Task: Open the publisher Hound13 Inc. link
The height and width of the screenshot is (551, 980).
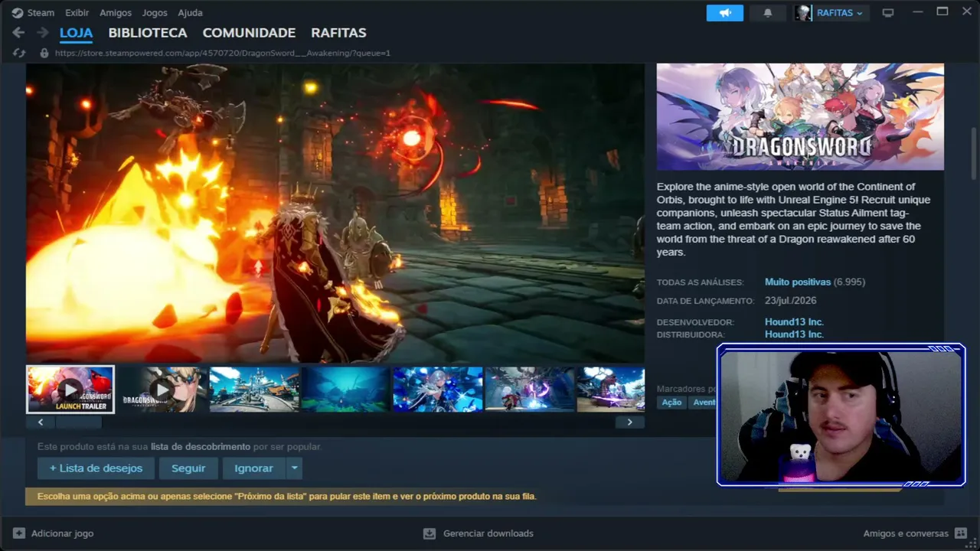Action: [x=794, y=334]
